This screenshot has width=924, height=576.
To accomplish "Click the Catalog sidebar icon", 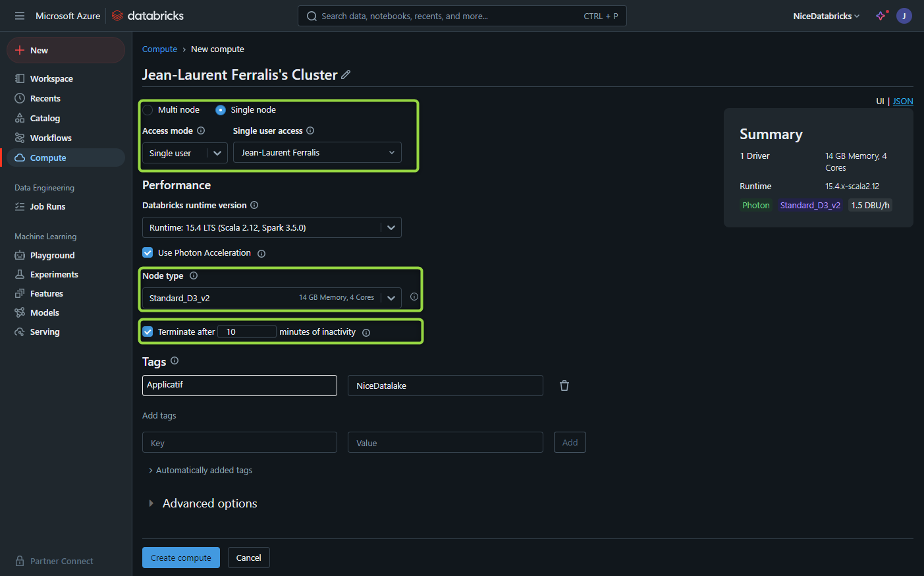I will click(20, 118).
